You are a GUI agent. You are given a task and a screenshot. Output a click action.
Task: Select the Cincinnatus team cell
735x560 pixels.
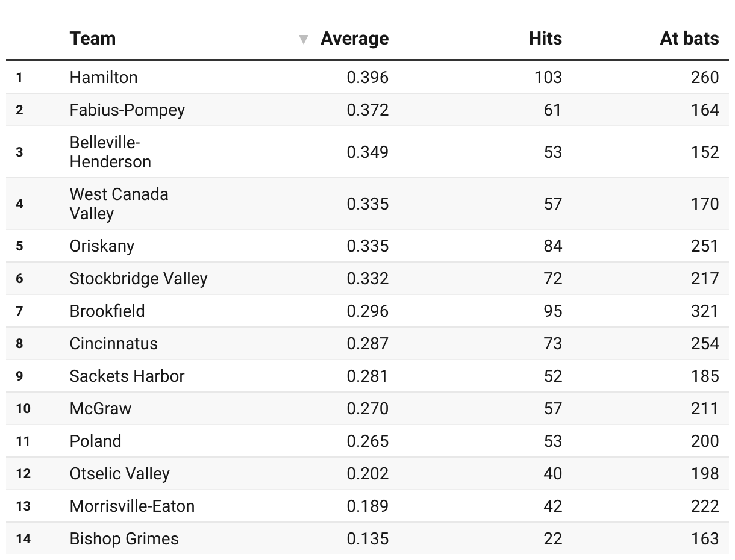pos(113,343)
